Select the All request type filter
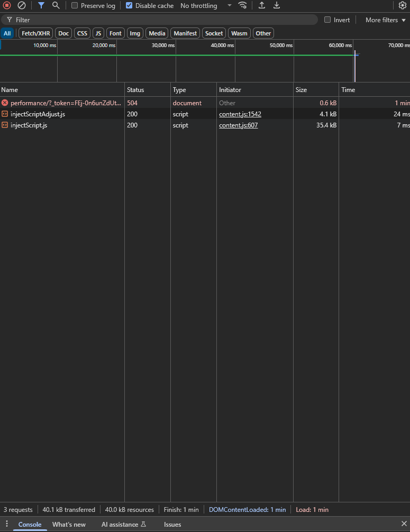Viewport: 410px width, 532px height. [x=7, y=33]
